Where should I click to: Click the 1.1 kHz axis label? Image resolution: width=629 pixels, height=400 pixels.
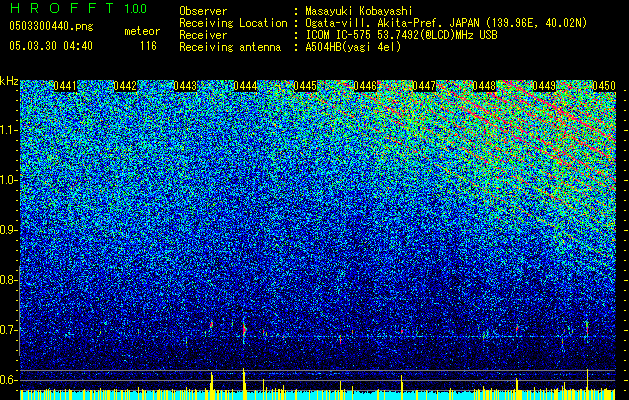[x=8, y=130]
